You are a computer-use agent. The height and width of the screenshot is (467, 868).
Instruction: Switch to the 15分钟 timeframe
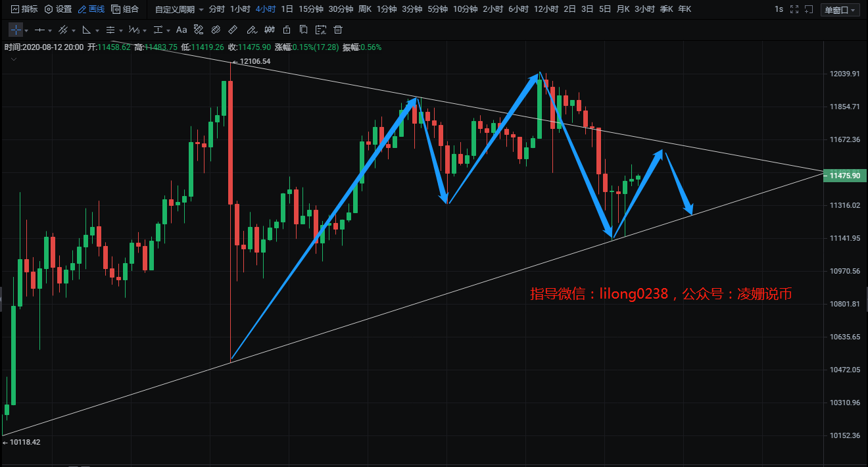(x=310, y=9)
